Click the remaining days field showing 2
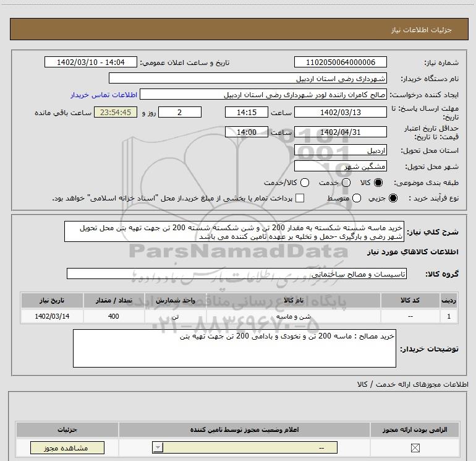 180,112
